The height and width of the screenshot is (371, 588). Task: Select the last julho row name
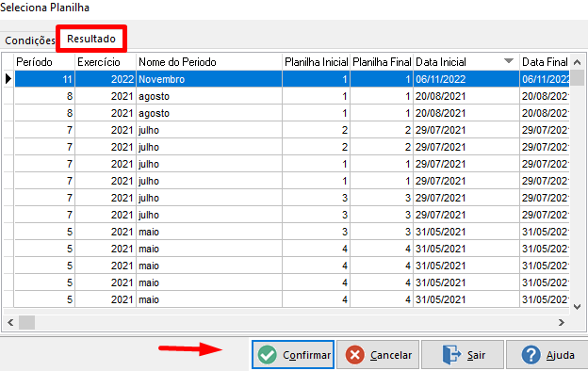(x=209, y=215)
